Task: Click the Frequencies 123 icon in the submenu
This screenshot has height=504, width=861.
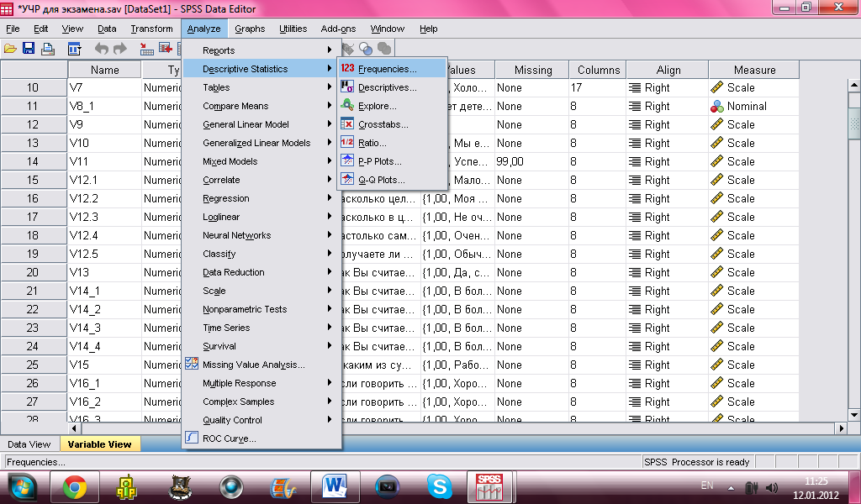Action: tap(347, 69)
